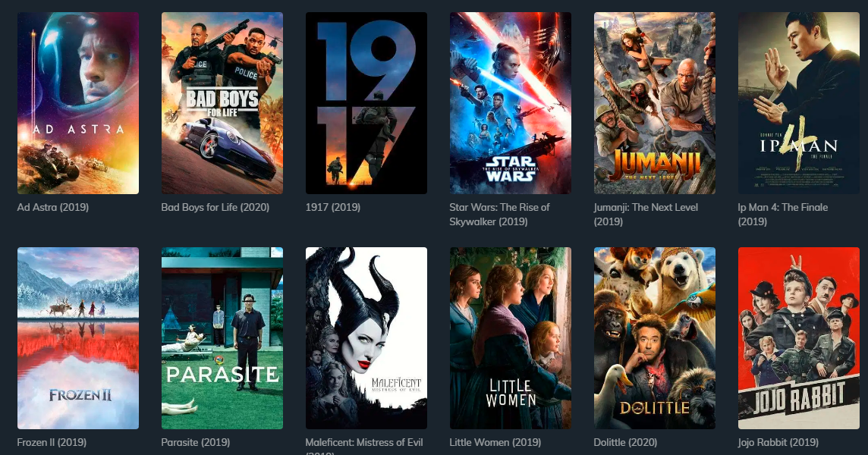Open 'Ip Man 4: The Finale (2019)' title
Screen dimensions: 868x455
pyautogui.click(x=783, y=214)
